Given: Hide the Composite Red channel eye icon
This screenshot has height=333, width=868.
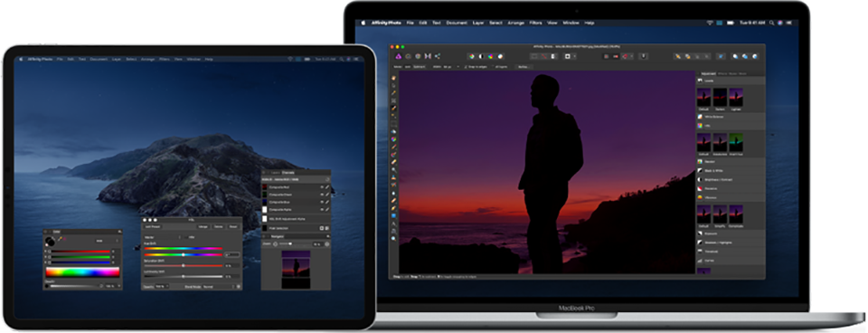Looking at the screenshot, I should [322, 187].
